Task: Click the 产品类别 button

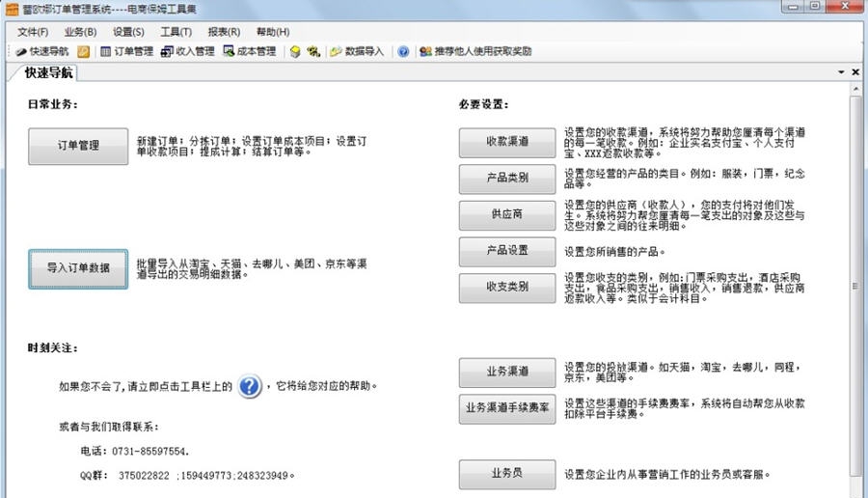Action: [x=507, y=179]
